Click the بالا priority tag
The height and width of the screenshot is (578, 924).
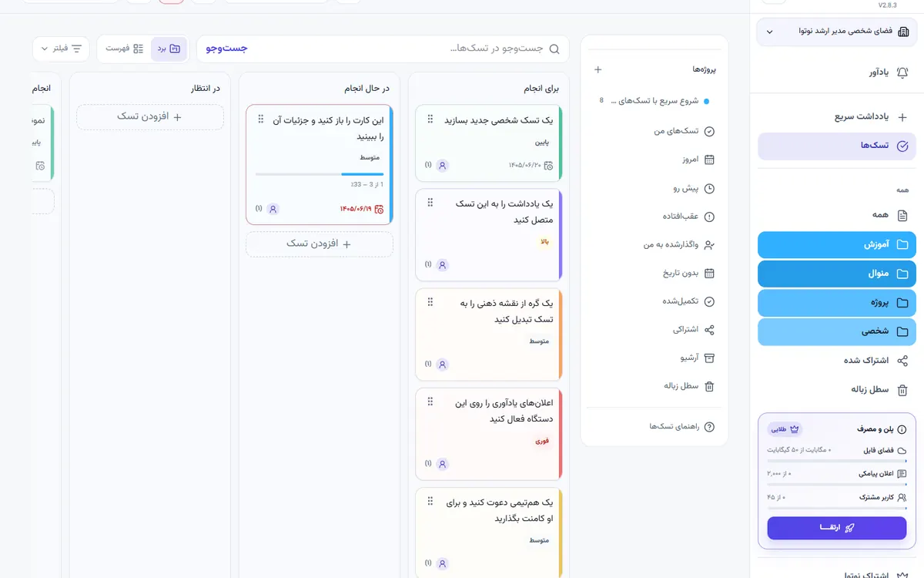(x=544, y=242)
